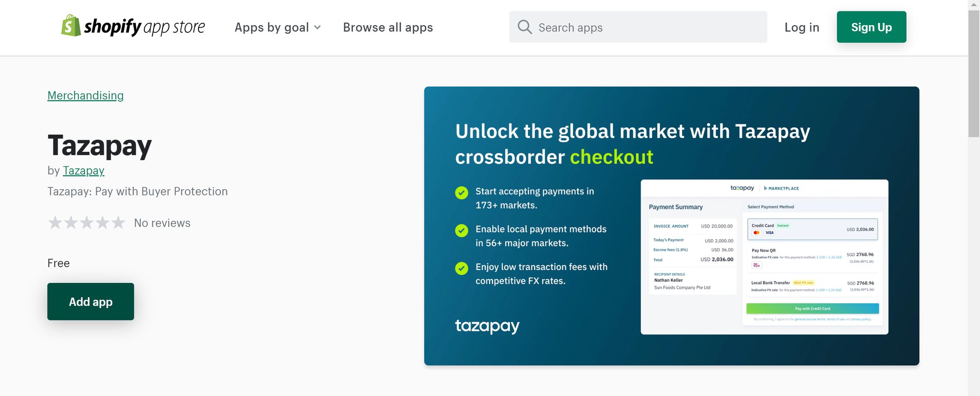Click the Add app button
This screenshot has height=396, width=980.
pos(91,301)
